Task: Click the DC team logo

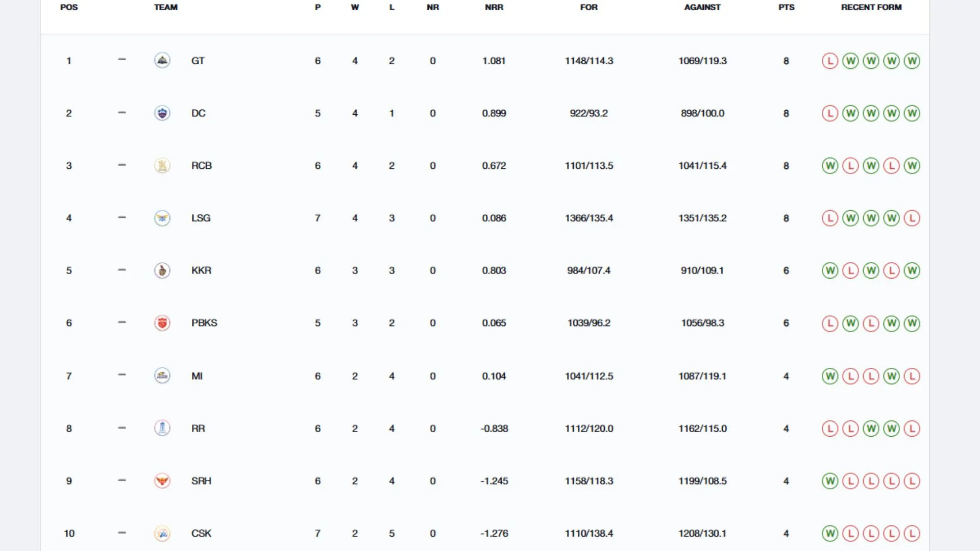Action: (162, 113)
